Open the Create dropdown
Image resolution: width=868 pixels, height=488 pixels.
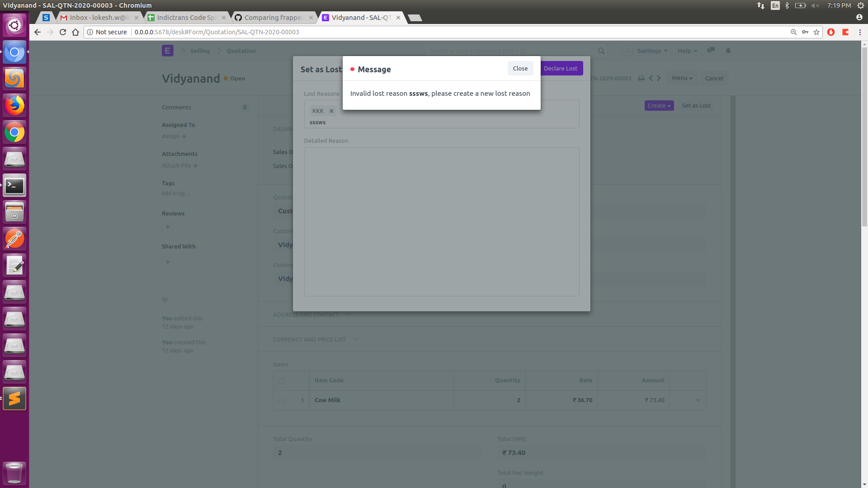click(659, 105)
